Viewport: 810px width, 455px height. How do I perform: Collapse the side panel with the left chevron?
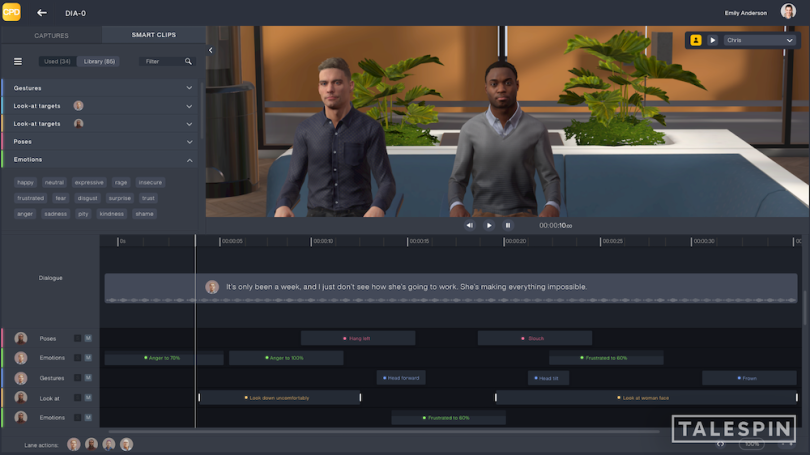[x=210, y=50]
